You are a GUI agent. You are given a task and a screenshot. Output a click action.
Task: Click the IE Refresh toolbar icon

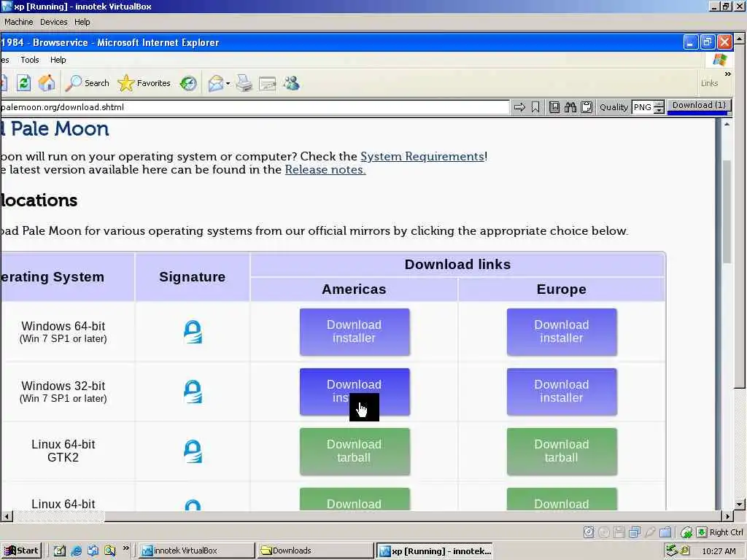click(x=23, y=83)
